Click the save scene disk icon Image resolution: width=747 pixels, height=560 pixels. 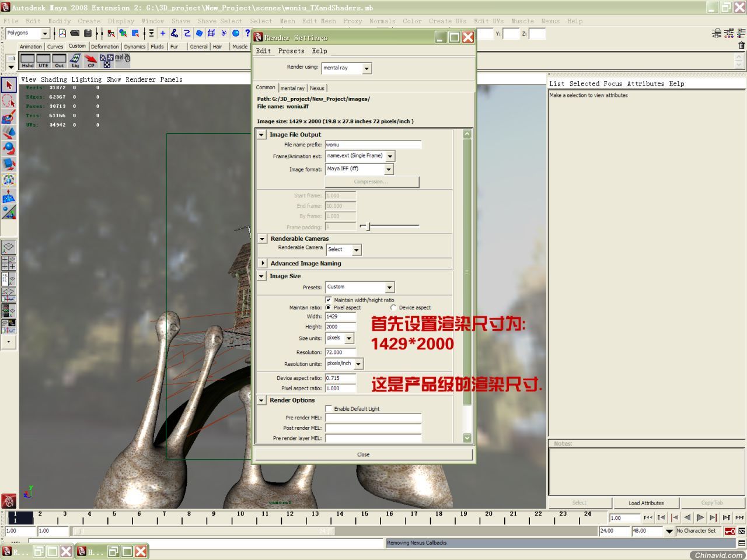click(x=88, y=33)
